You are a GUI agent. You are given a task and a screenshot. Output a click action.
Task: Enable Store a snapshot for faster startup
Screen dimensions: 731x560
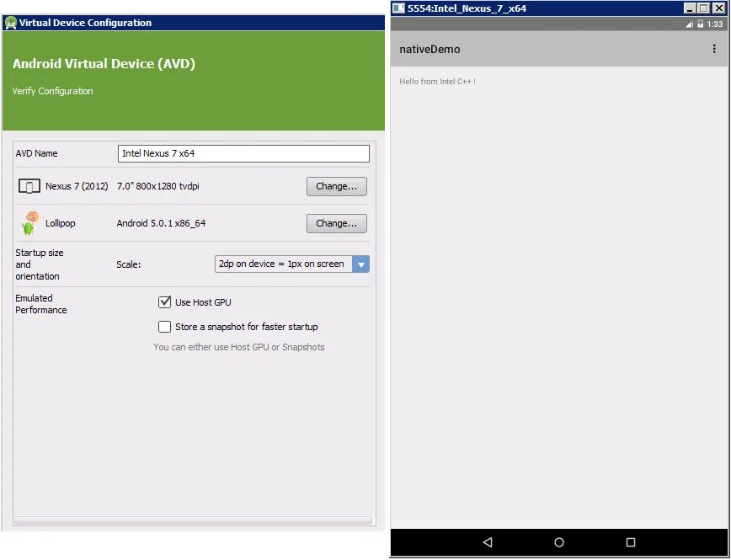(164, 327)
